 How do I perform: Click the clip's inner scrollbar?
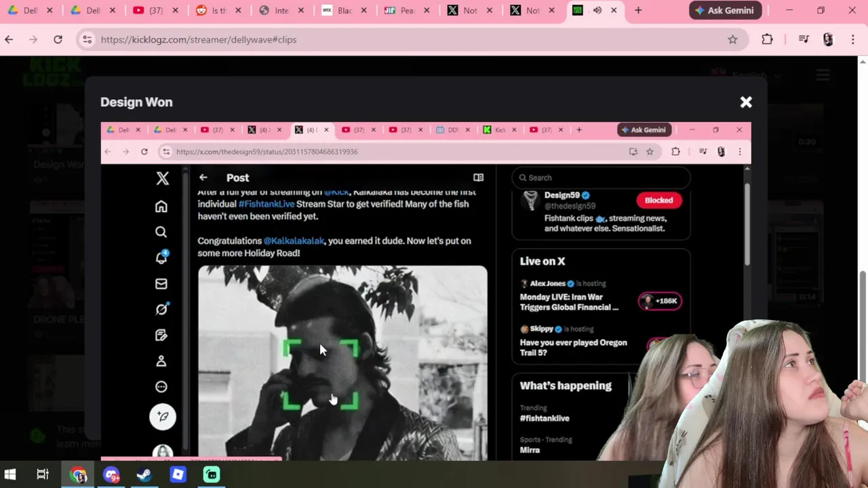(x=747, y=224)
